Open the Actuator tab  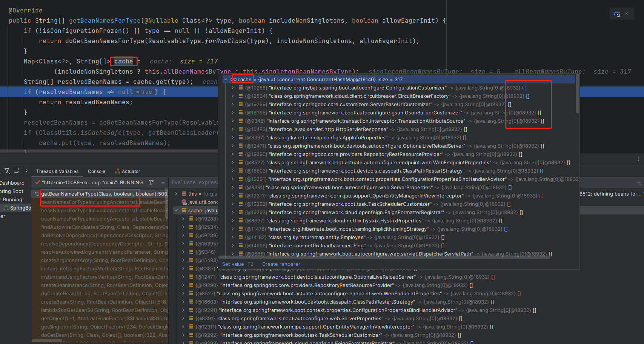pos(128,171)
